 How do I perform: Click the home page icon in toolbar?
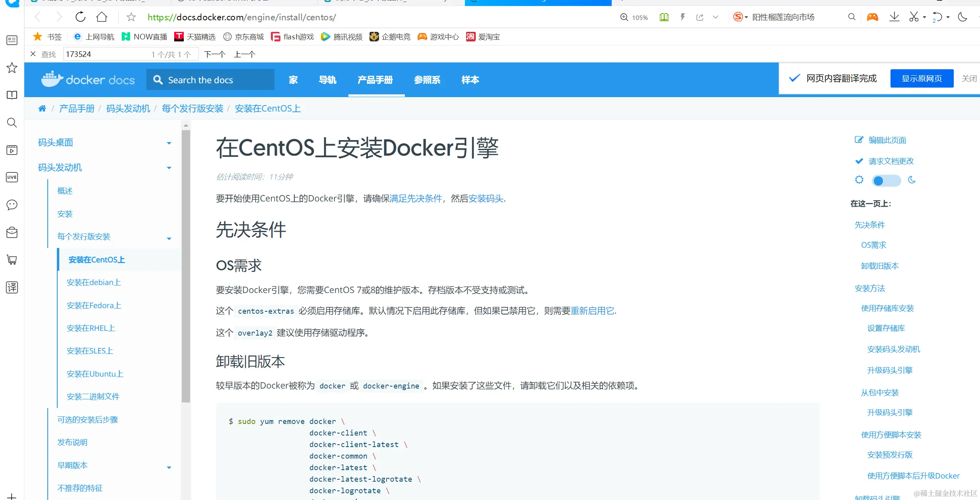click(102, 17)
